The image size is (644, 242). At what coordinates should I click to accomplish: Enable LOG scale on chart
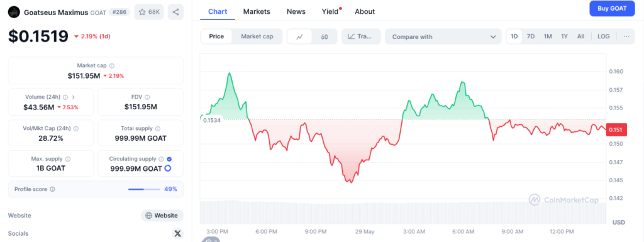click(x=603, y=36)
